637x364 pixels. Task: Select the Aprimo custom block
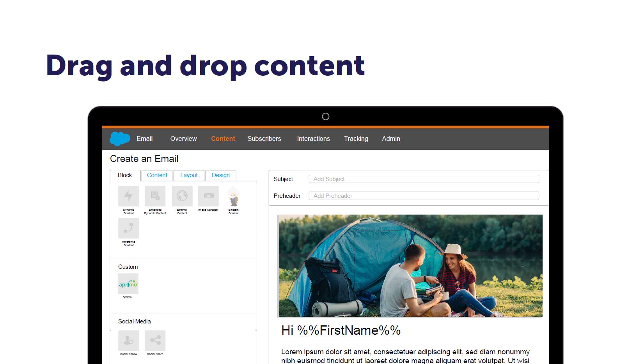tap(128, 284)
